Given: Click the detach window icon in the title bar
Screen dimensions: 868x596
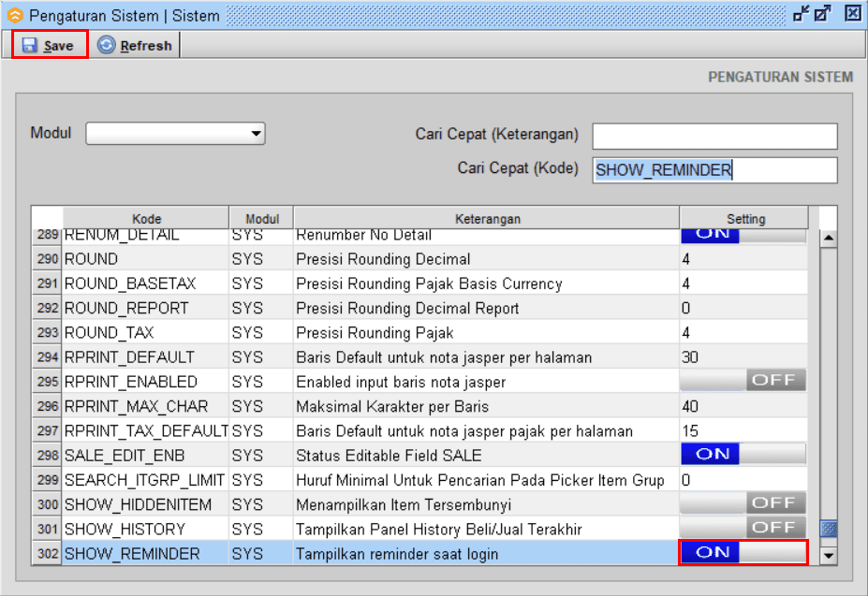Looking at the screenshot, I should [x=823, y=13].
